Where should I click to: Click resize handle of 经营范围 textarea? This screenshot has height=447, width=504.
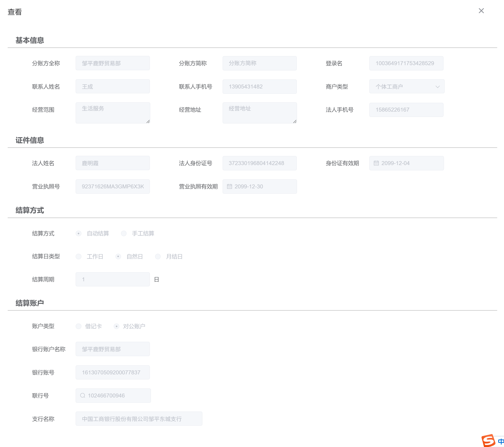pyautogui.click(x=148, y=121)
